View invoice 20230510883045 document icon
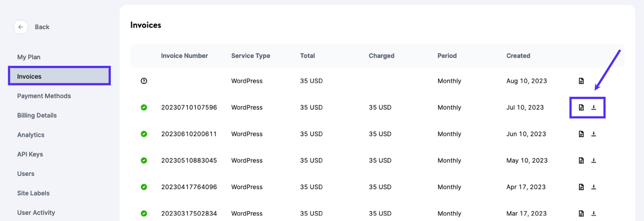The width and height of the screenshot is (644, 221). pos(581,161)
